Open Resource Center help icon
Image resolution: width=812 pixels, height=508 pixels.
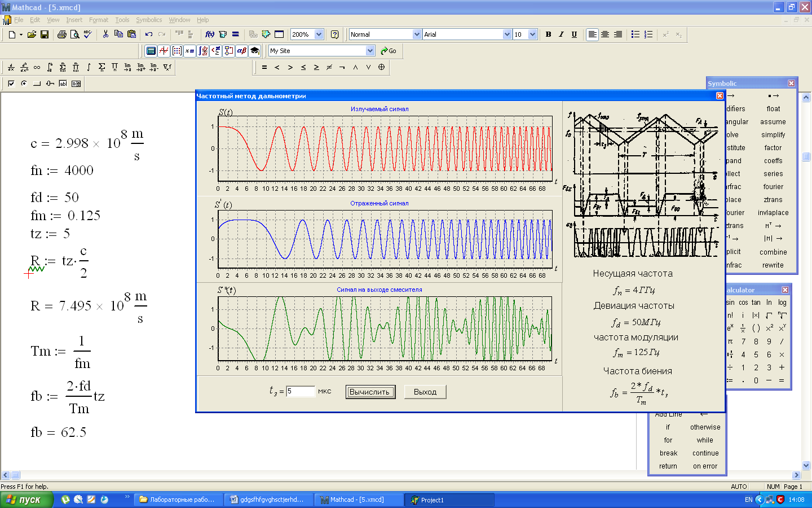[334, 34]
